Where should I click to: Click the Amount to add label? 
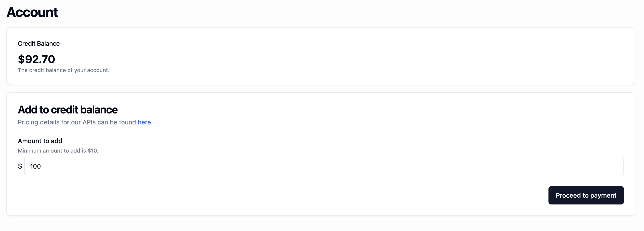tap(40, 141)
